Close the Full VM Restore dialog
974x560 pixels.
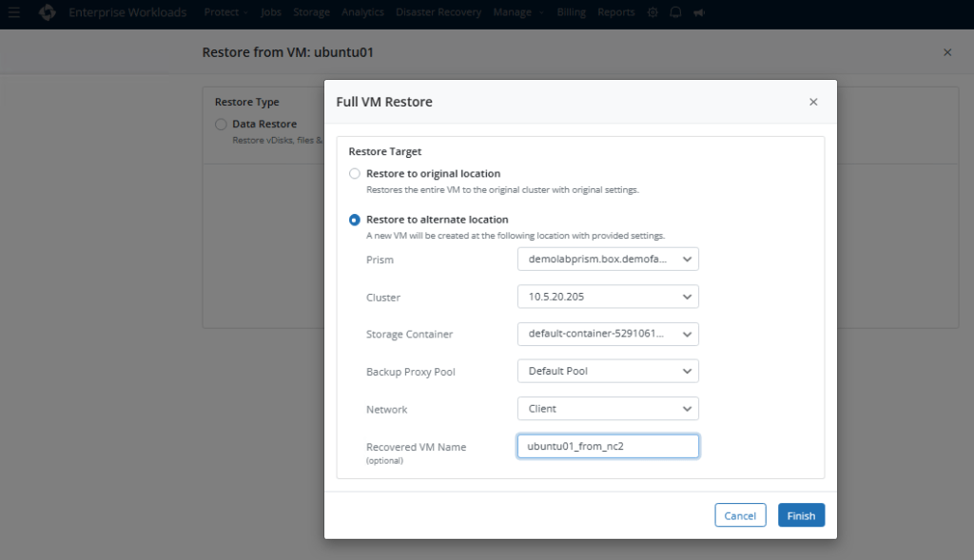point(813,102)
